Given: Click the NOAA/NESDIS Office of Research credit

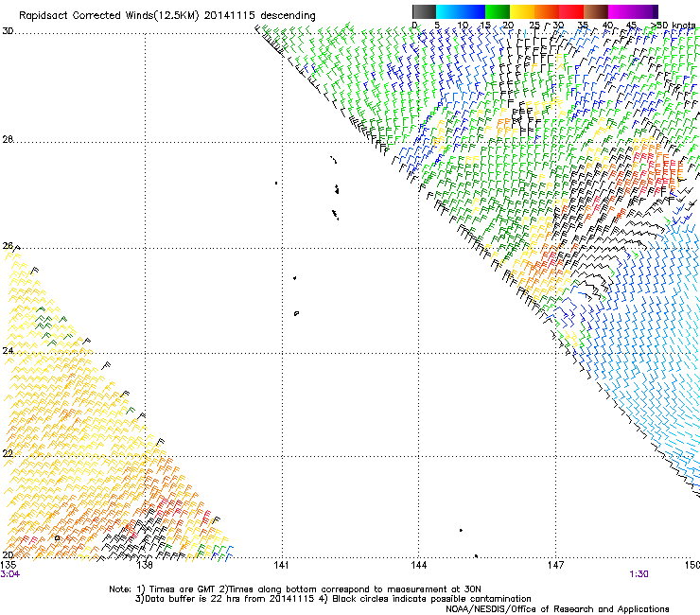Looking at the screenshot, I should coord(557,609).
